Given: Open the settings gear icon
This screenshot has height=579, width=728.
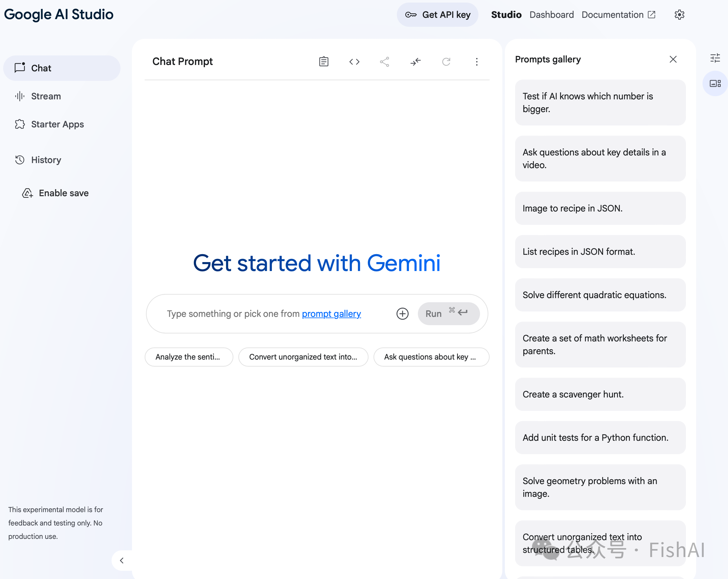Looking at the screenshot, I should pos(679,15).
